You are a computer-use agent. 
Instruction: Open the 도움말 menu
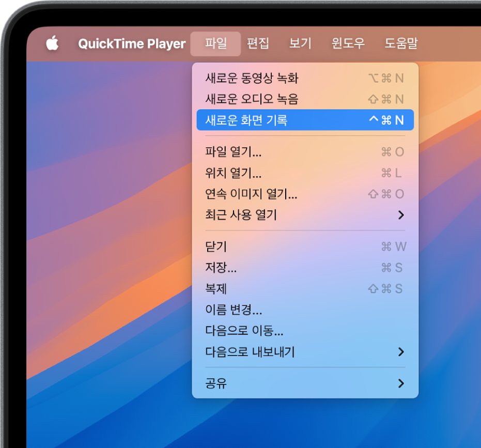click(401, 43)
